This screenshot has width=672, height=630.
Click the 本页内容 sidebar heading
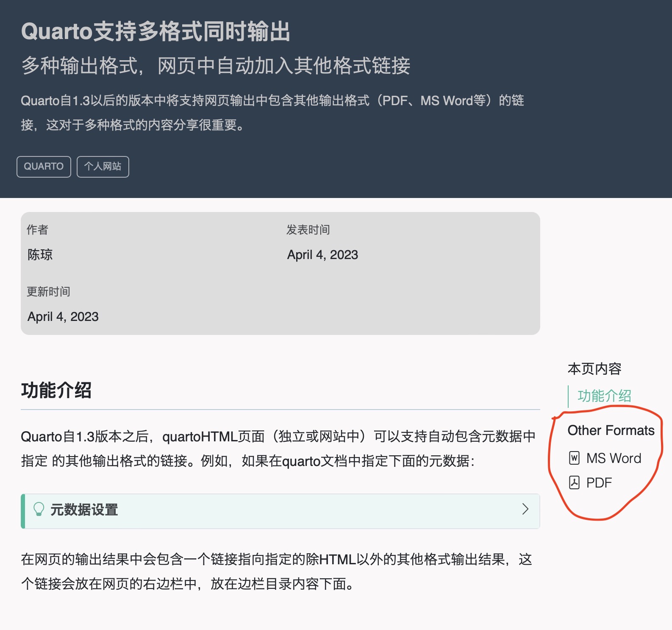[594, 369]
